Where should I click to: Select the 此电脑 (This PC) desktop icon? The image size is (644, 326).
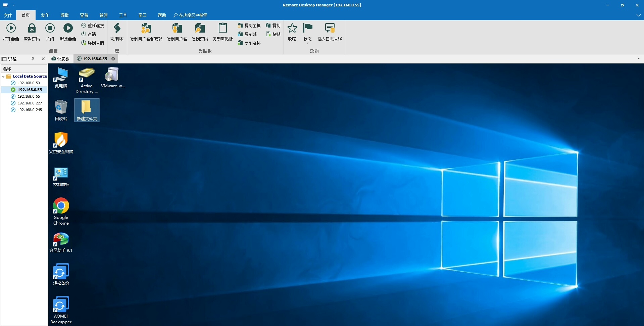pos(61,77)
